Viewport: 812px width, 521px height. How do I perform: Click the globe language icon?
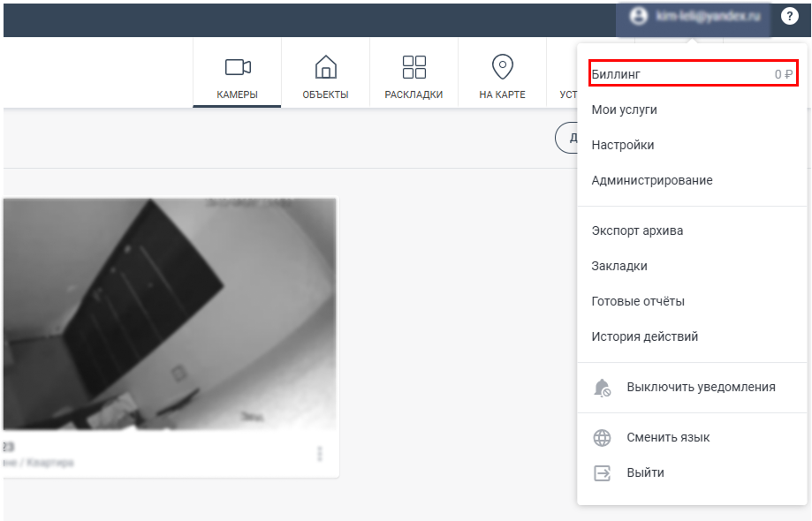pyautogui.click(x=602, y=438)
